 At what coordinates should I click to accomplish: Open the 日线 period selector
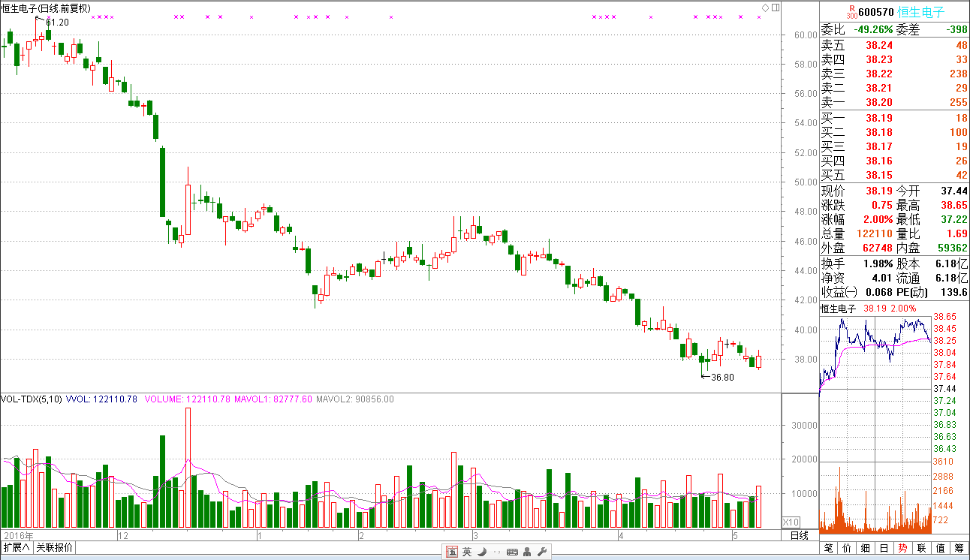point(800,535)
